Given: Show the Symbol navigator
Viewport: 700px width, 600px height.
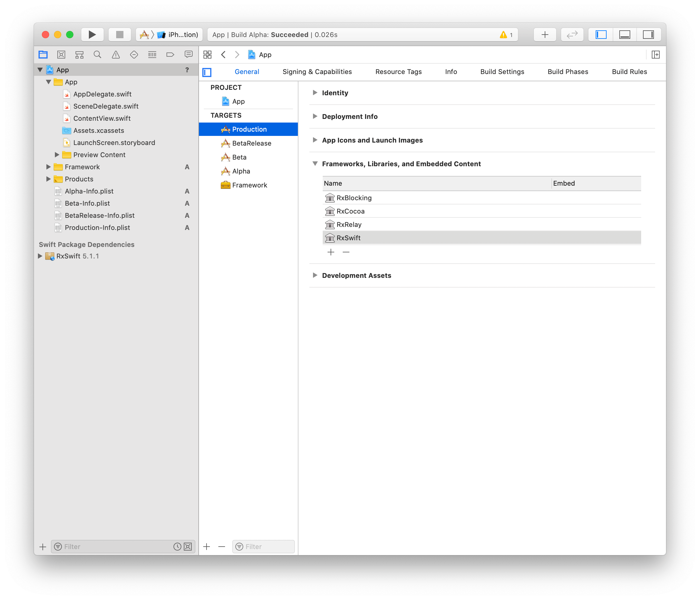Looking at the screenshot, I should 79,54.
